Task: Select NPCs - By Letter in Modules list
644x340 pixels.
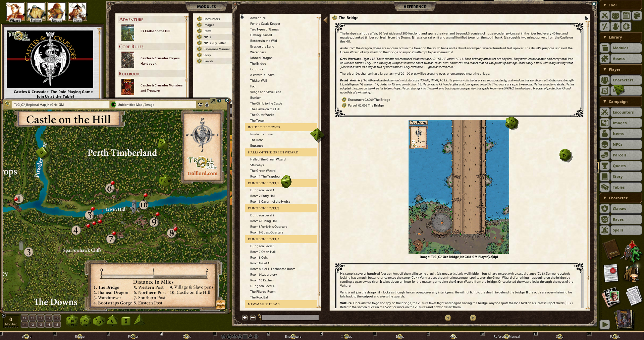Action: pyautogui.click(x=214, y=43)
